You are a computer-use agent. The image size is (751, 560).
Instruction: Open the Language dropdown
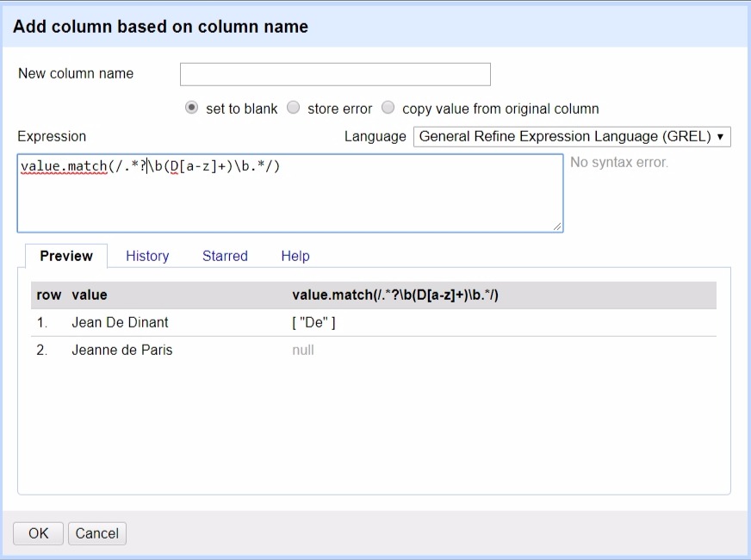[x=571, y=136]
